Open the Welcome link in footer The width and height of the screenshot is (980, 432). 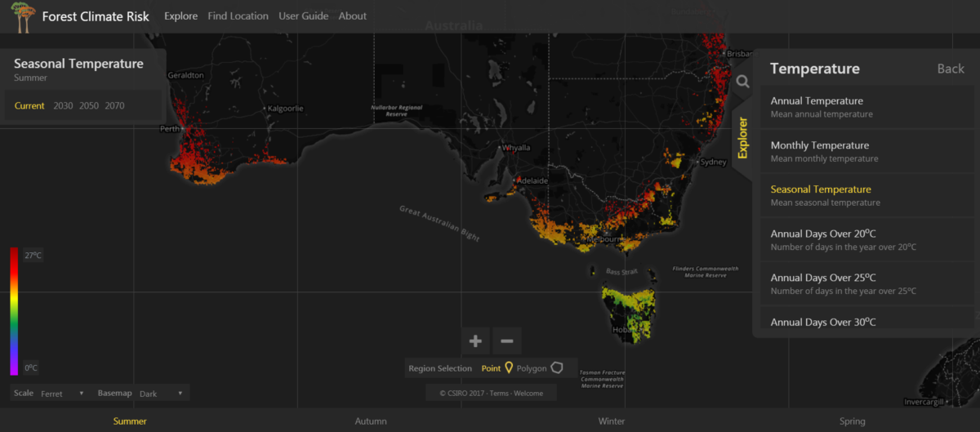[528, 393]
